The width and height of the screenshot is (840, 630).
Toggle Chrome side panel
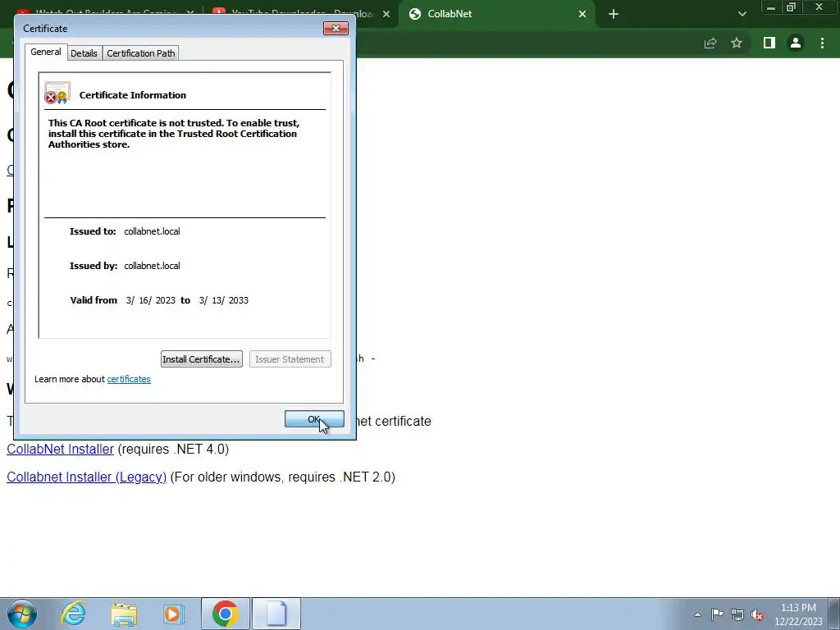coord(769,43)
